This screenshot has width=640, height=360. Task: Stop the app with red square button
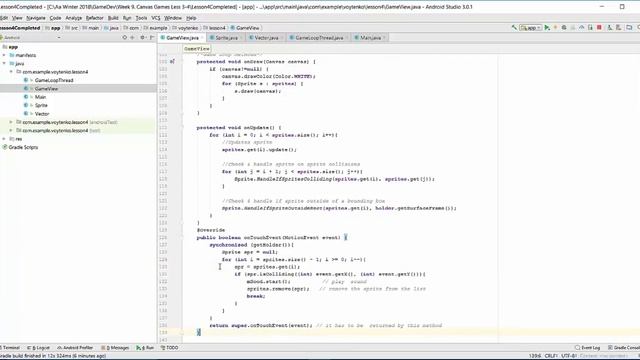pyautogui.click(x=599, y=28)
